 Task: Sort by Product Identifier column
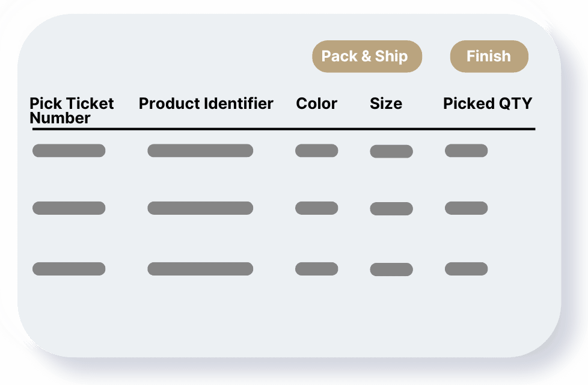coord(206,103)
